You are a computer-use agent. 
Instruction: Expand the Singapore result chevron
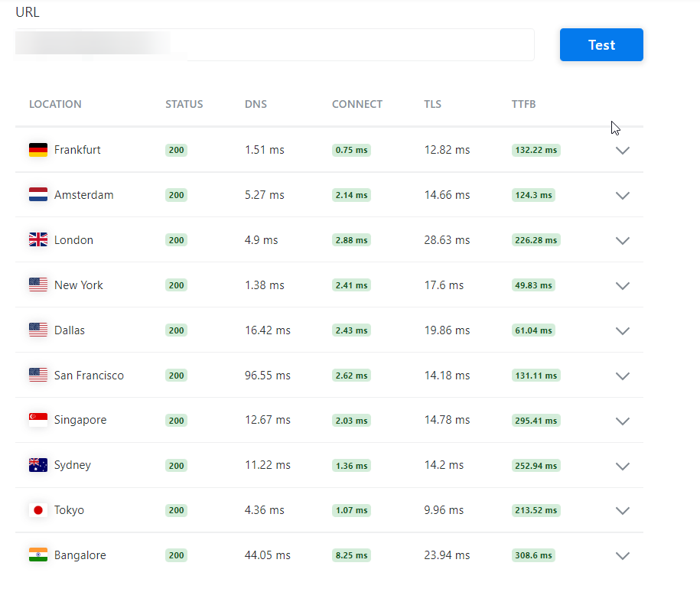622,421
